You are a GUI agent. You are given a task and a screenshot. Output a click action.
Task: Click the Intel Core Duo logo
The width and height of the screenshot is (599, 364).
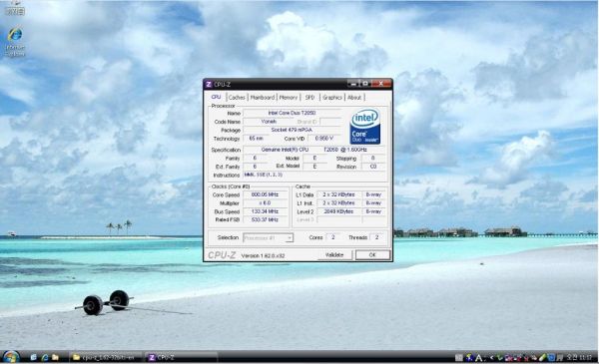(x=364, y=127)
